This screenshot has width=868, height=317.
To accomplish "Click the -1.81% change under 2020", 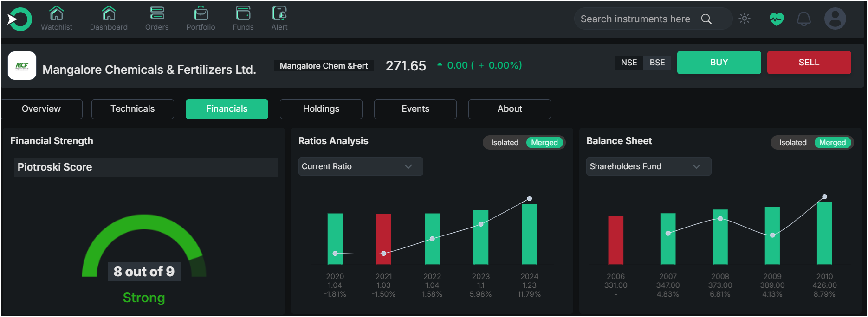I will 335,294.
